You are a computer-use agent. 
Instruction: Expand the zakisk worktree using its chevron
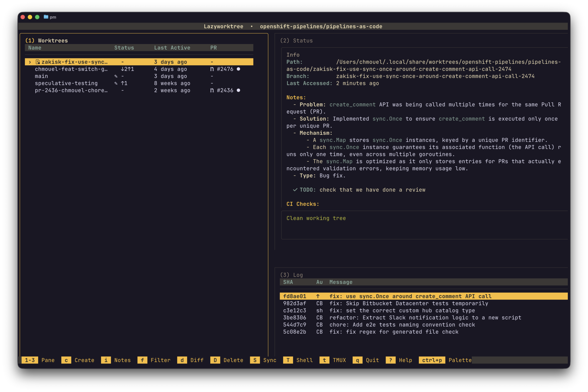(30, 62)
